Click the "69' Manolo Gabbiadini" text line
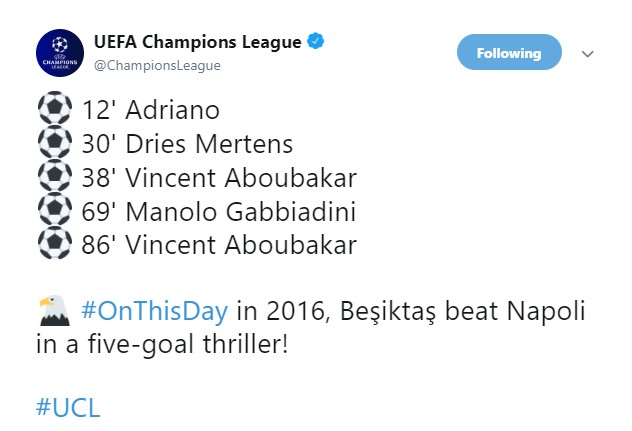The image size is (632, 431). click(217, 211)
